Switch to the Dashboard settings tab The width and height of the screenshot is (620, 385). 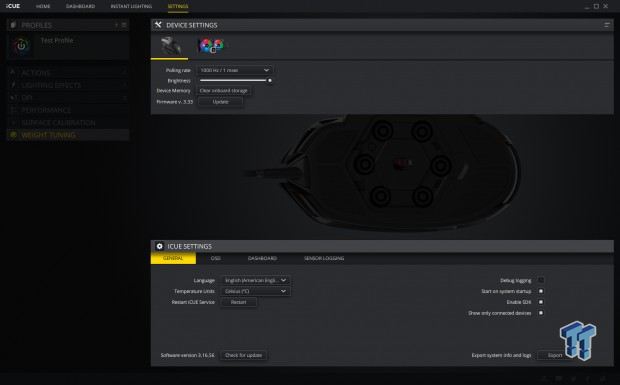pyautogui.click(x=262, y=258)
